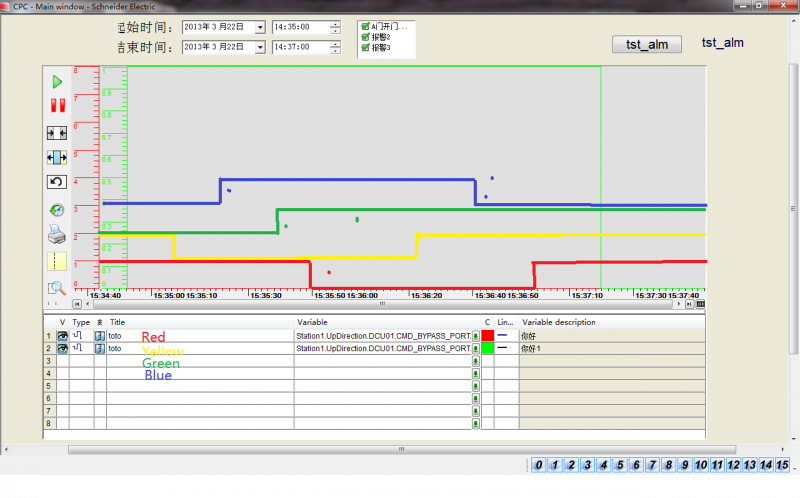Switch to page 5 tab
The image size is (800, 498).
(619, 465)
